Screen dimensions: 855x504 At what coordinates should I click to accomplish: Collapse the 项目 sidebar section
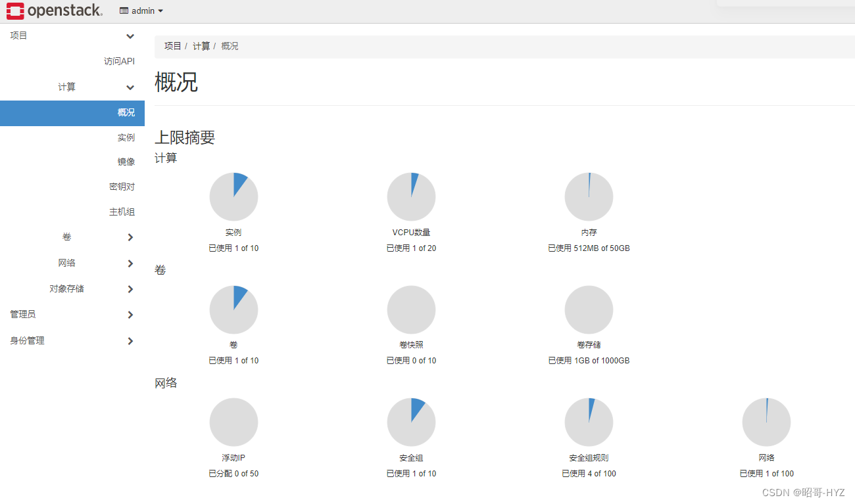[x=72, y=35]
